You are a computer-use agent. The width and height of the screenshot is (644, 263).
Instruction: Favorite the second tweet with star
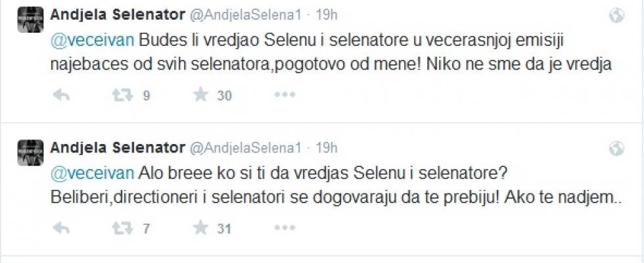(200, 229)
